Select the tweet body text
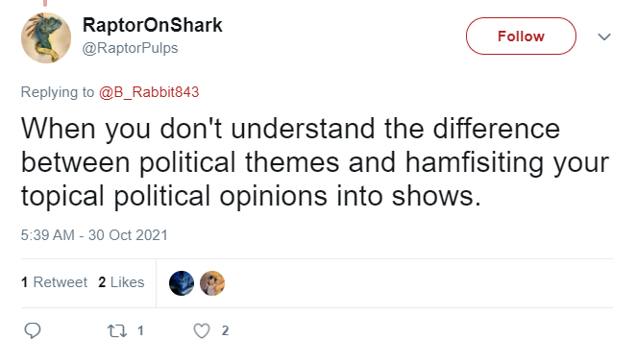The height and width of the screenshot is (364, 636). pyautogui.click(x=315, y=162)
